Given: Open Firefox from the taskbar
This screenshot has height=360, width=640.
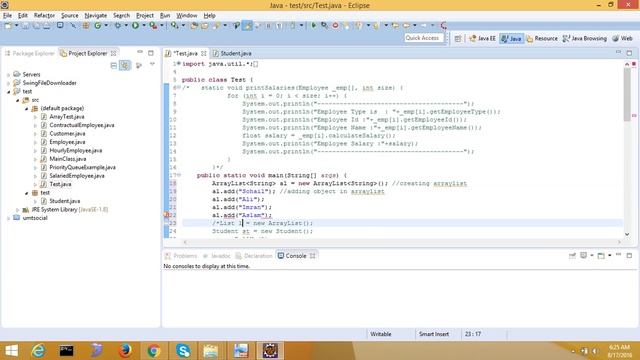Looking at the screenshot, I should pos(125,350).
